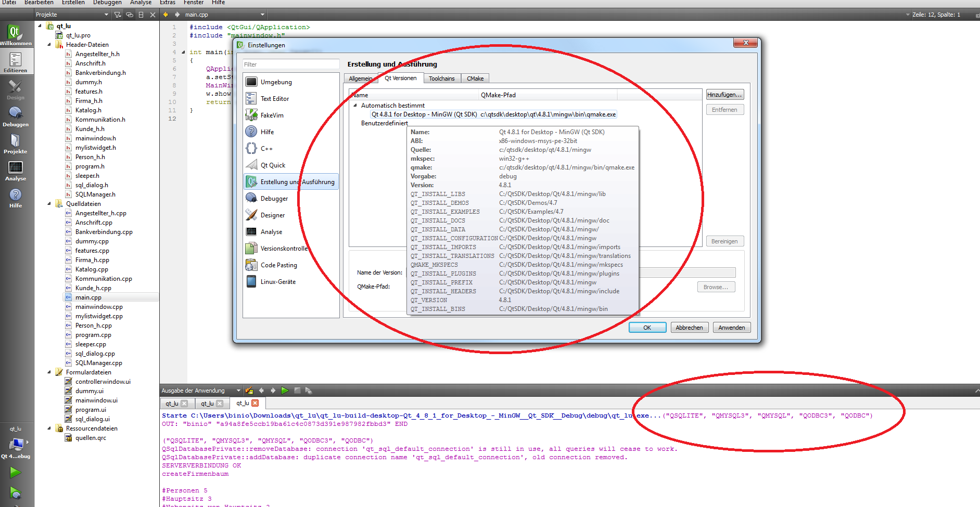The image size is (980, 507).
Task: Switch to the Toolchains tab
Action: point(442,79)
